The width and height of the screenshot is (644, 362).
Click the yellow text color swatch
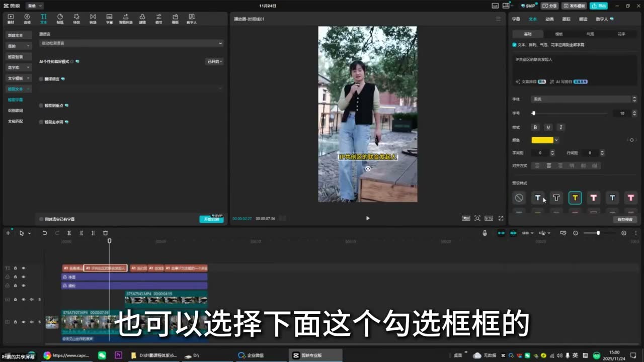coord(542,140)
